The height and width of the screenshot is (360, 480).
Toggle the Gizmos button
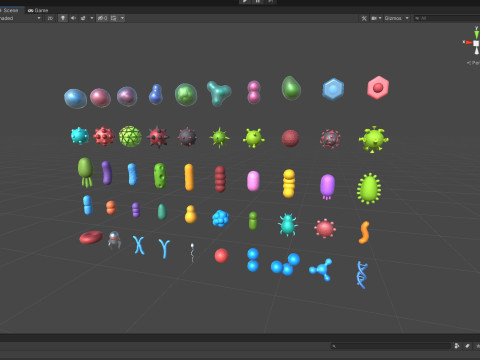393,18
